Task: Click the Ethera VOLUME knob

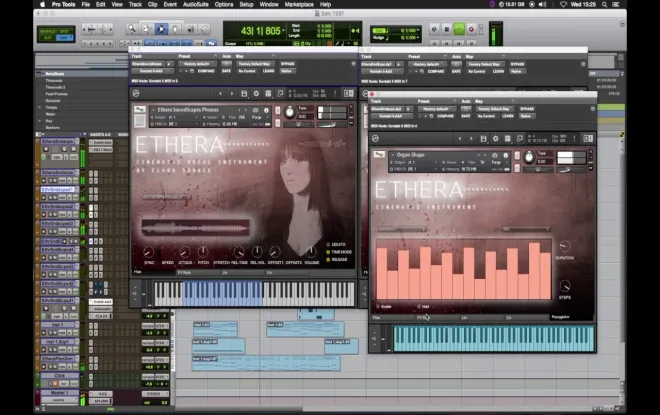Action: coord(311,252)
